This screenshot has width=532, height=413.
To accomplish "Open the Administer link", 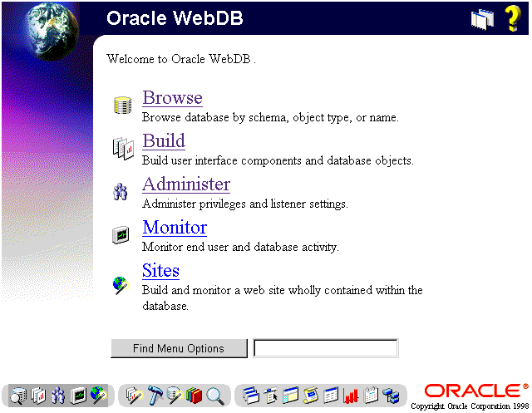I will click(x=186, y=184).
